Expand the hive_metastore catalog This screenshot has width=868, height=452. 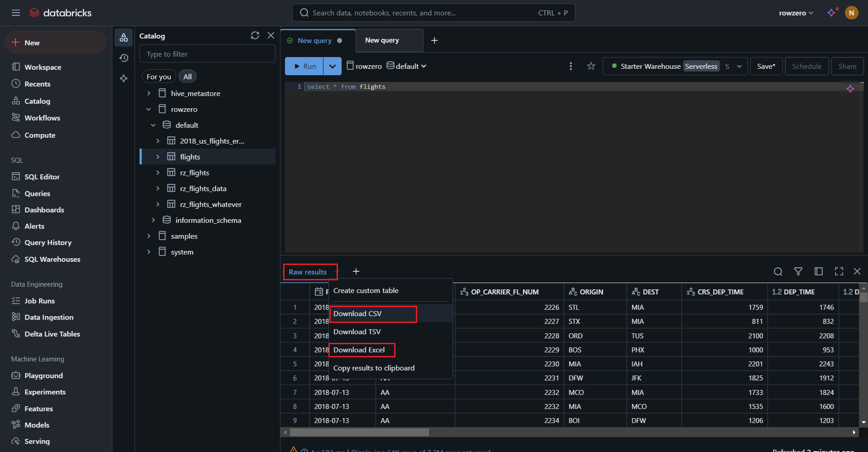[x=149, y=93]
